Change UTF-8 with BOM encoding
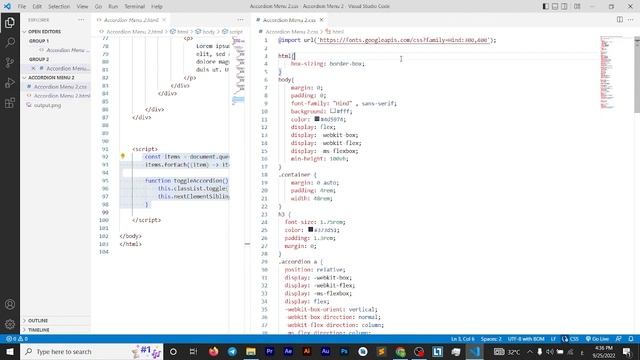This screenshot has height=360, width=640. click(526, 339)
